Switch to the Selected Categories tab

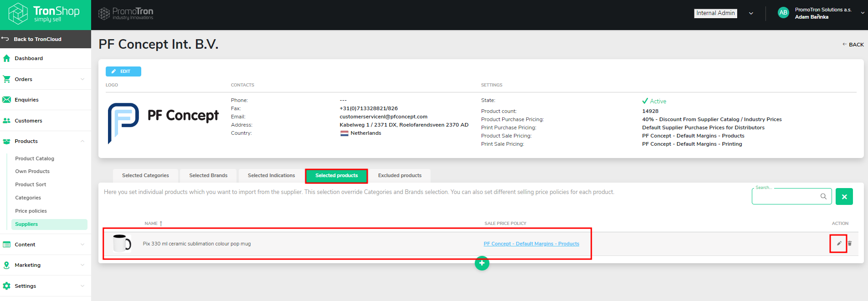145,176
